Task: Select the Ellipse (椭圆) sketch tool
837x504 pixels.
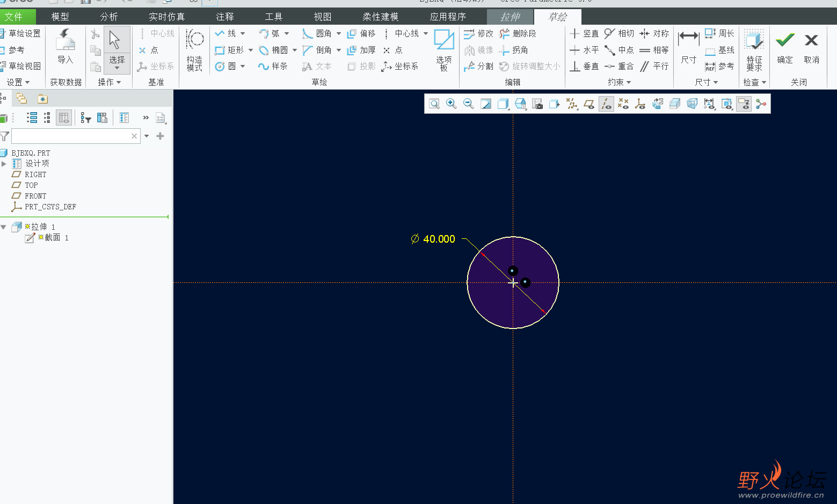Action: (273, 50)
